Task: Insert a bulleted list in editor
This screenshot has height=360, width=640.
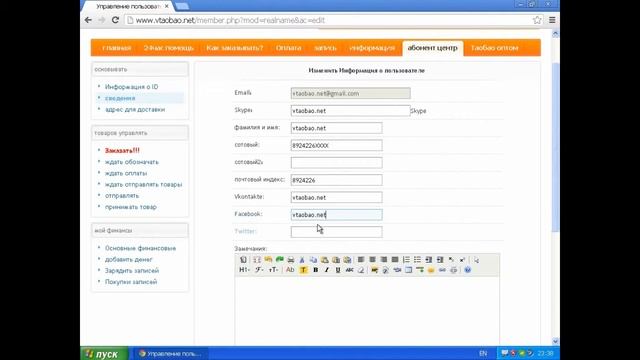Action: [x=417, y=260]
